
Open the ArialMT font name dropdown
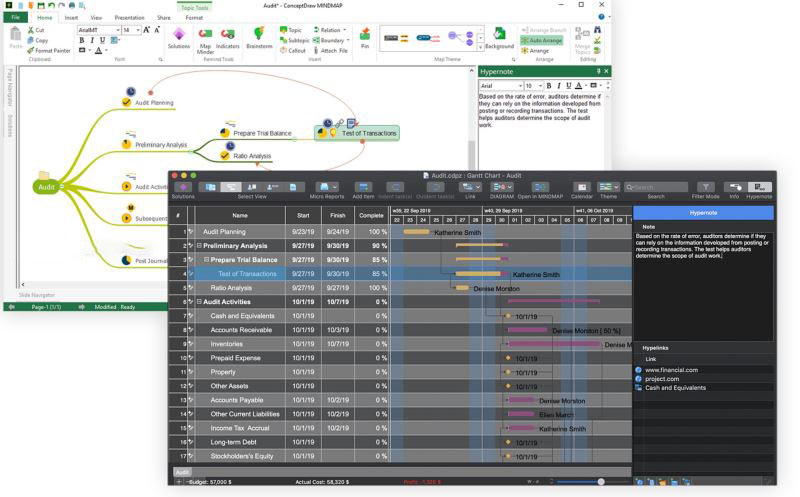click(x=117, y=30)
